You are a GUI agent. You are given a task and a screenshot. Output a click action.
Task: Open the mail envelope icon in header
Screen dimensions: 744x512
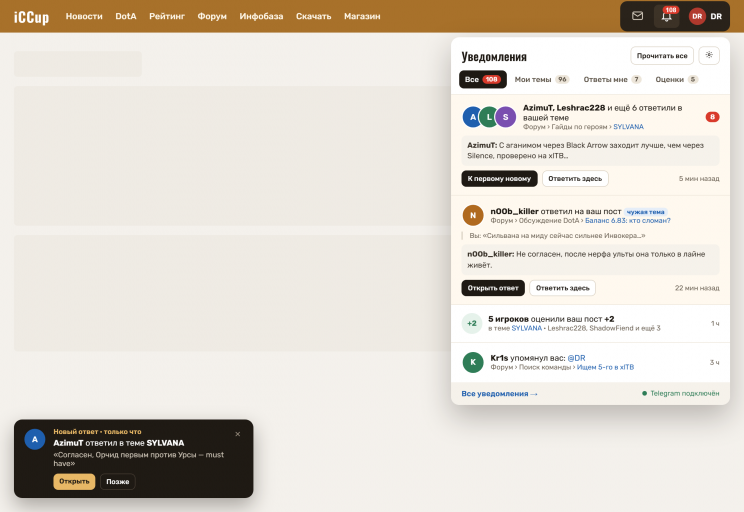[637, 16]
